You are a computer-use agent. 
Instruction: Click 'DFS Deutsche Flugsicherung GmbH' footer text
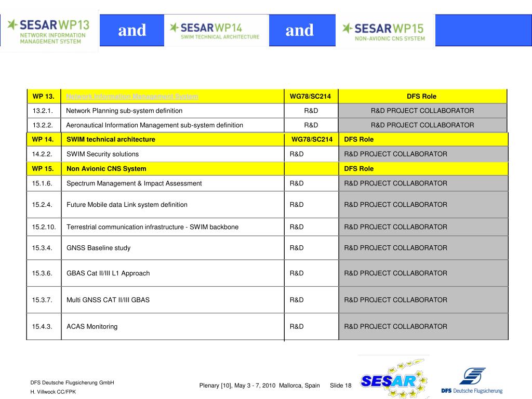point(72,383)
